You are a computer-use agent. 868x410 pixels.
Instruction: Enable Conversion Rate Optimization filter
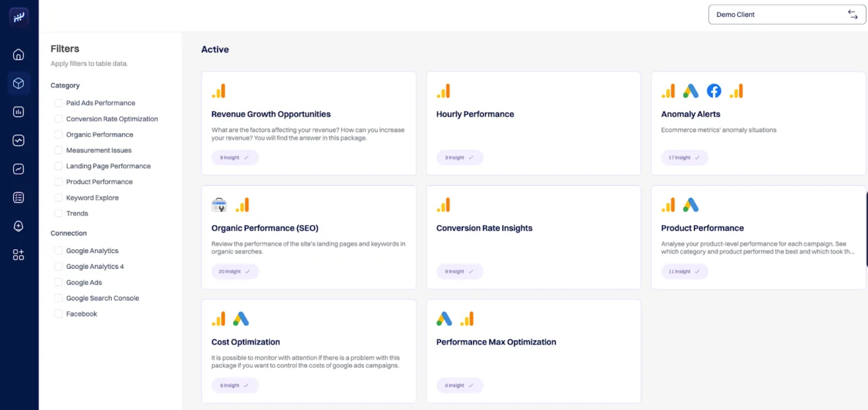59,119
